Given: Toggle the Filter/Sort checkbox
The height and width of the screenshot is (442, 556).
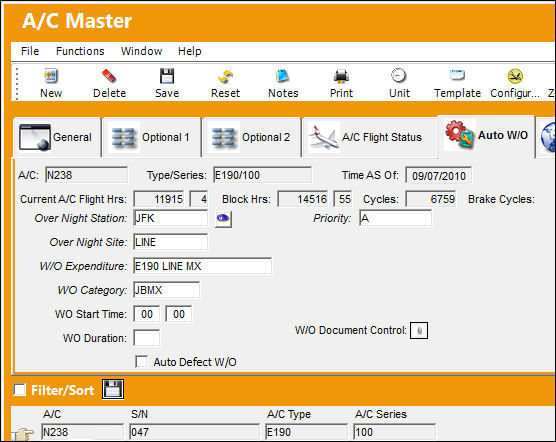Looking at the screenshot, I should (x=20, y=390).
